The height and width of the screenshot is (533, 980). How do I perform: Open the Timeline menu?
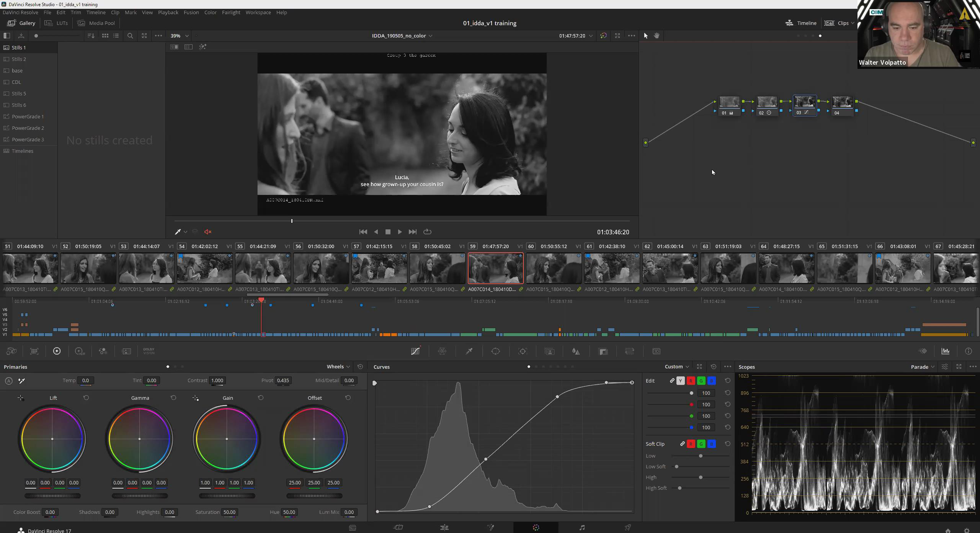pyautogui.click(x=96, y=12)
